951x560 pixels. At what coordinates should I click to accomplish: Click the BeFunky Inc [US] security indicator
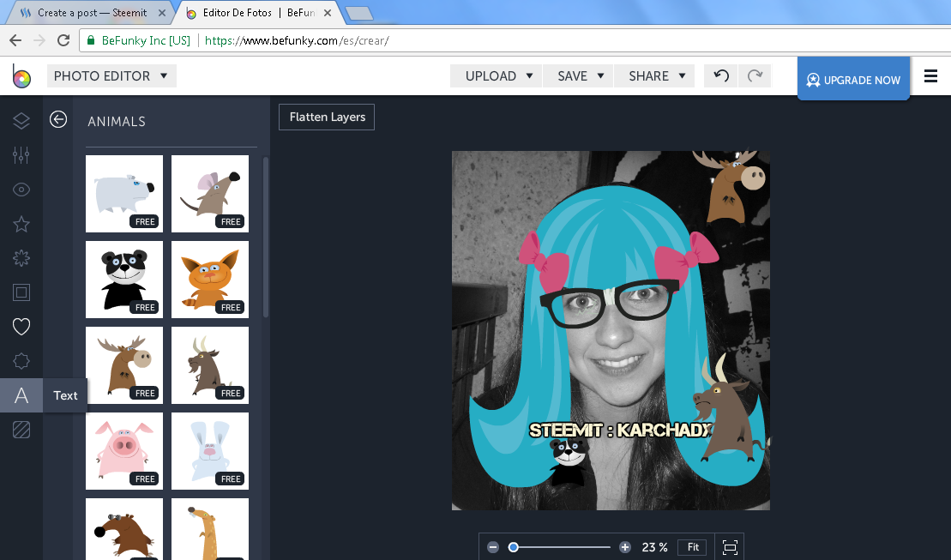139,40
